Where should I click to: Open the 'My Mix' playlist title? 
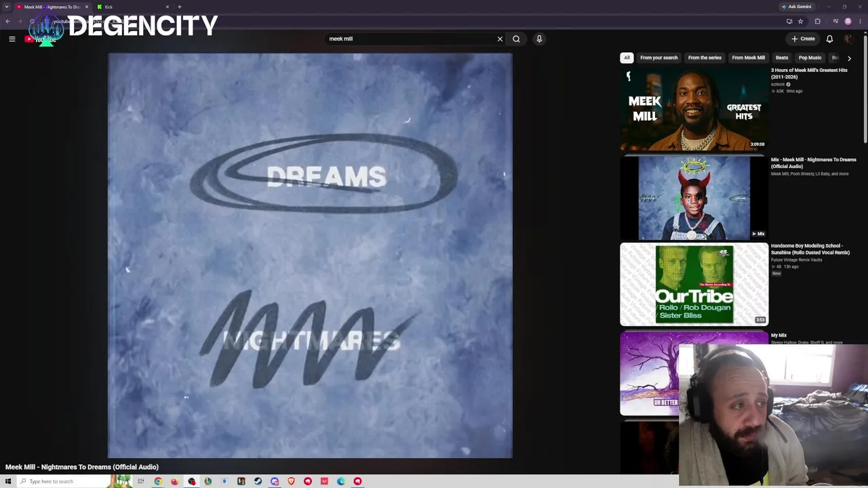click(778, 335)
